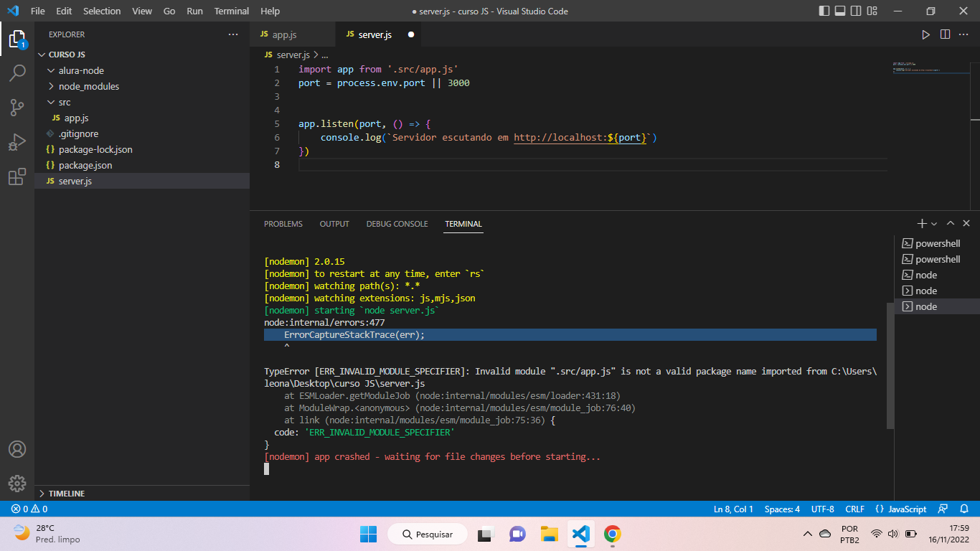Click the unsaved dot on the server.js tab

(411, 34)
